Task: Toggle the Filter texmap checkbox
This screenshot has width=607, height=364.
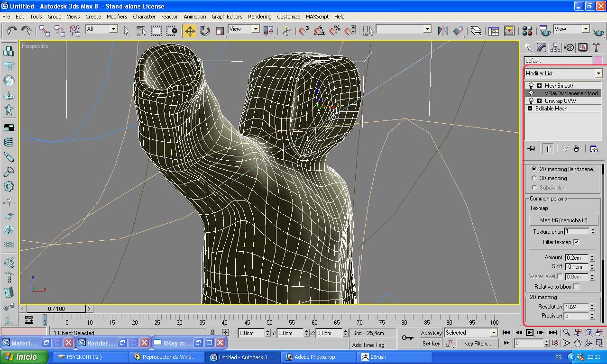Action: point(576,242)
